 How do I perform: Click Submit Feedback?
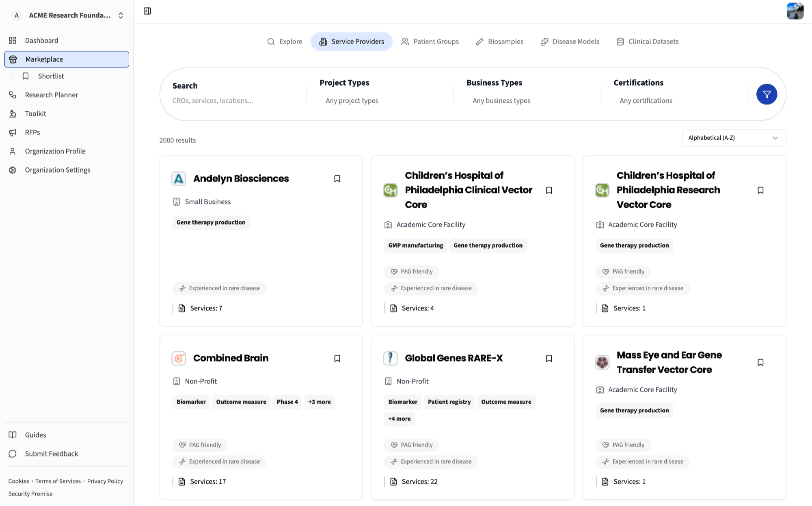[67, 454]
